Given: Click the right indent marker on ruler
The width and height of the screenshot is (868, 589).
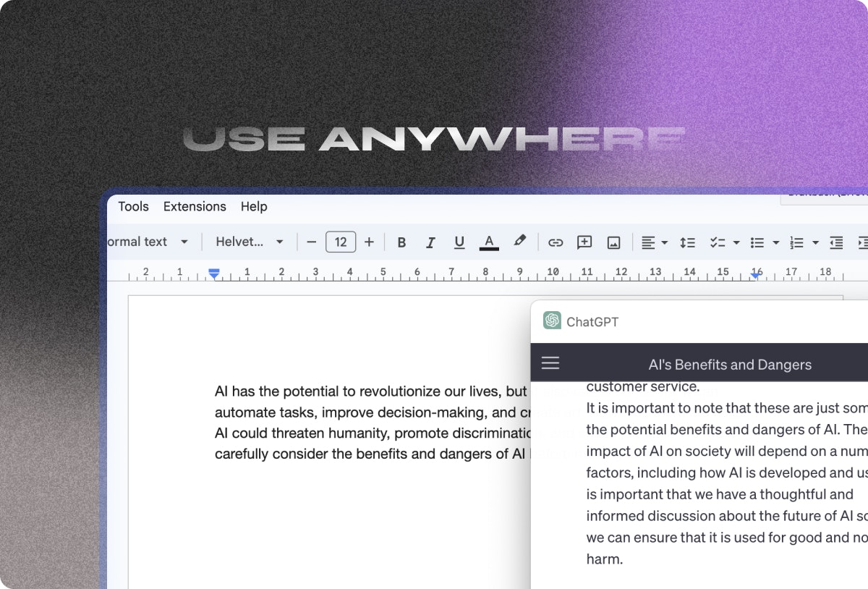Looking at the screenshot, I should pos(756,275).
